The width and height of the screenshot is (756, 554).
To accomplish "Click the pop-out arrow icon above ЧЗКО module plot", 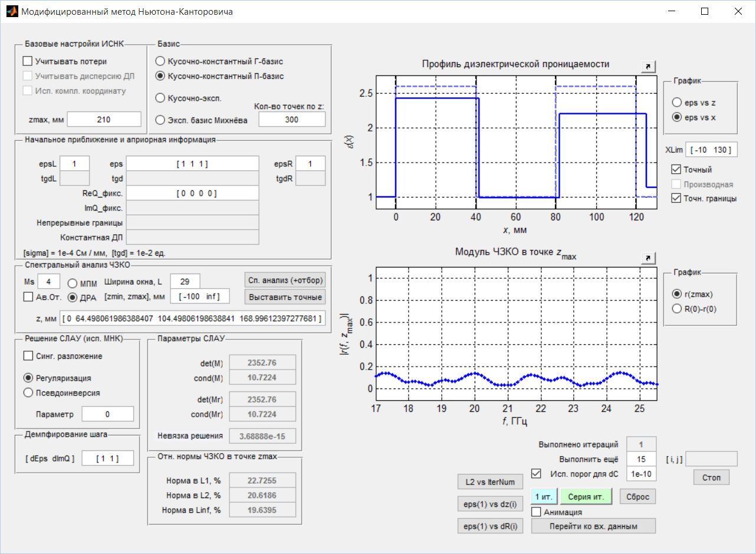I will coord(648,258).
